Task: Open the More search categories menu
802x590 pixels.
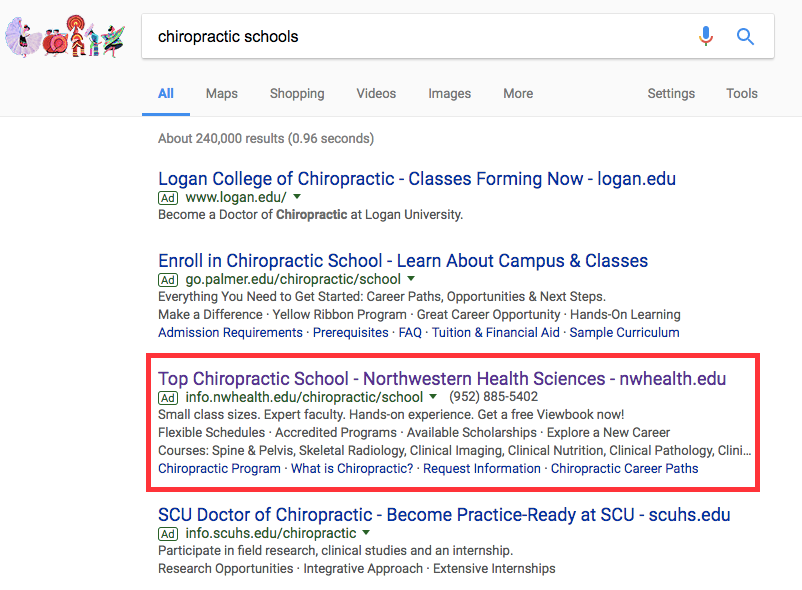Action: click(518, 94)
